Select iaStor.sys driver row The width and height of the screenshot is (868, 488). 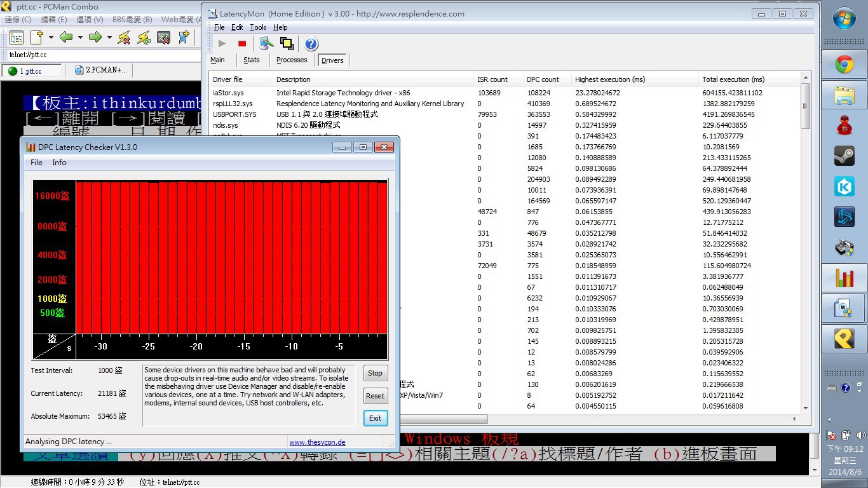(x=505, y=93)
